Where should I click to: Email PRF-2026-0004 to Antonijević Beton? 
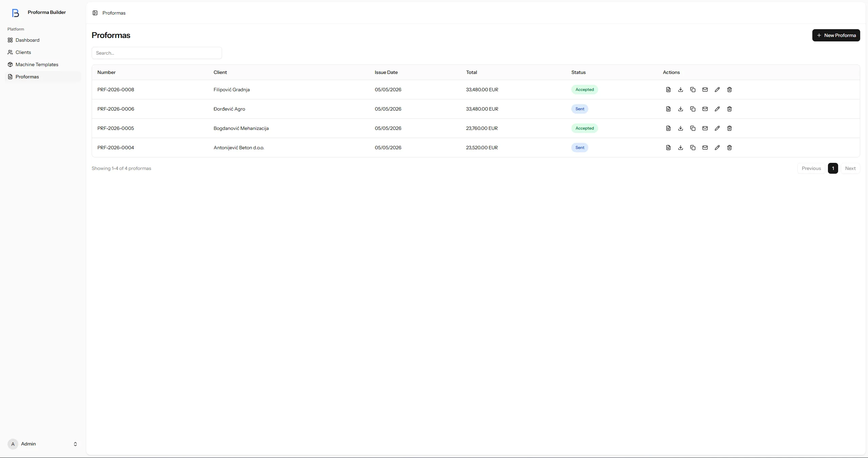tap(705, 148)
